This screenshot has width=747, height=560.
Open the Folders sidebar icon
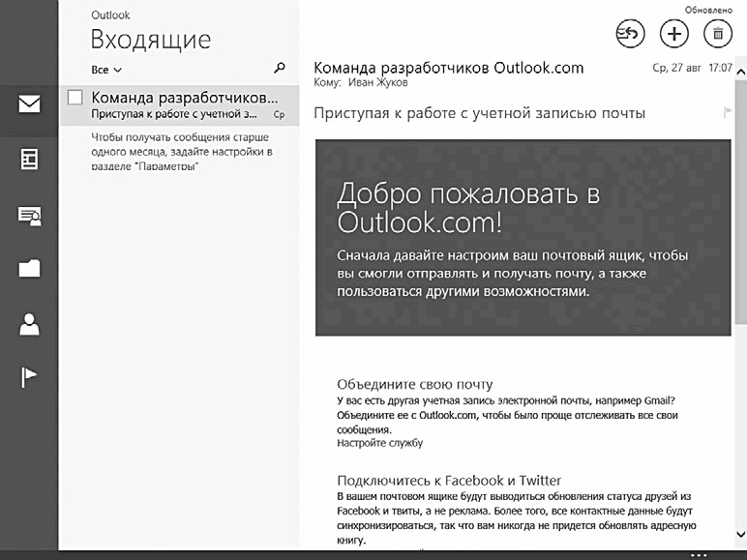click(x=30, y=269)
